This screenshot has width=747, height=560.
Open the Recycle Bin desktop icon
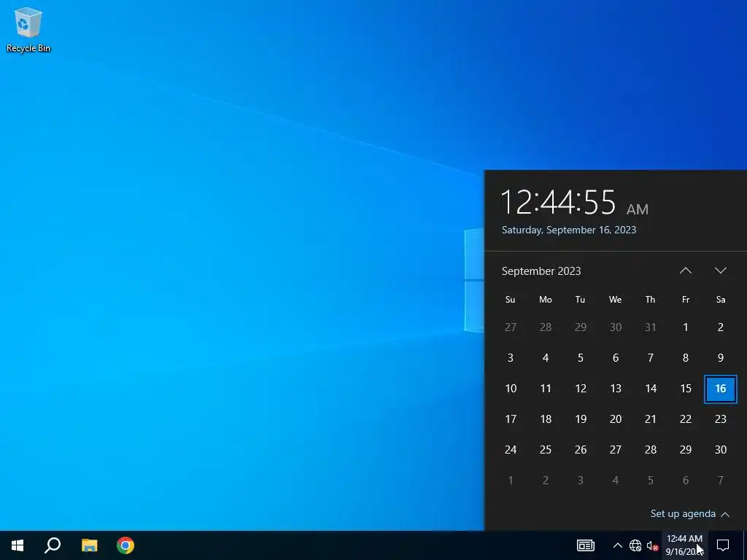pyautogui.click(x=28, y=29)
